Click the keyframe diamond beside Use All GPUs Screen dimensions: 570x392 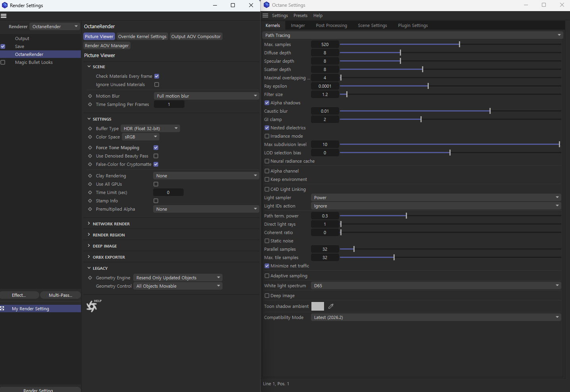90,184
